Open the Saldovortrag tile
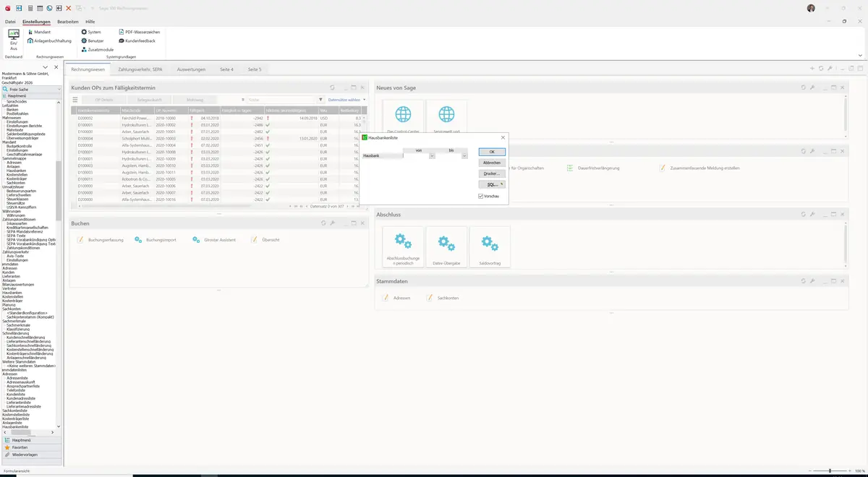The image size is (868, 477). point(490,247)
